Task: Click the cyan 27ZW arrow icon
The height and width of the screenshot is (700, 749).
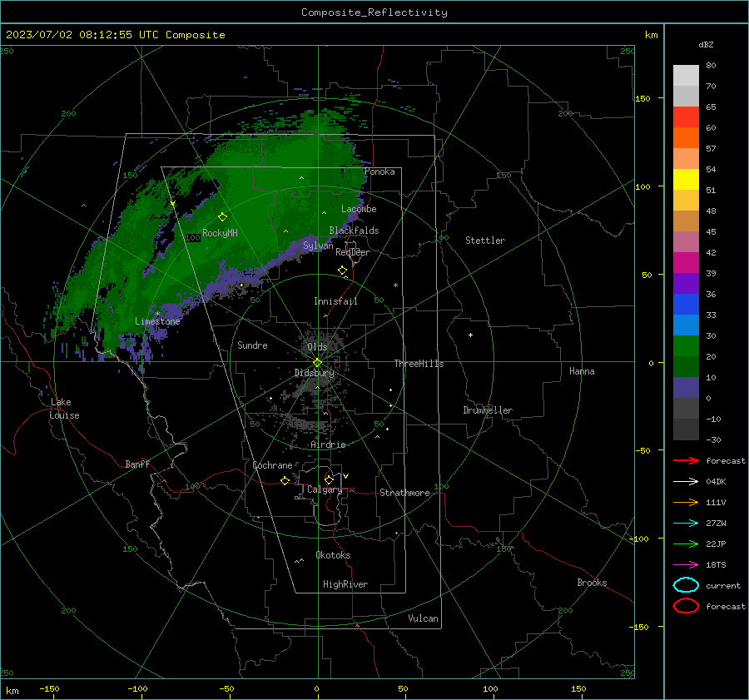Action: (686, 523)
